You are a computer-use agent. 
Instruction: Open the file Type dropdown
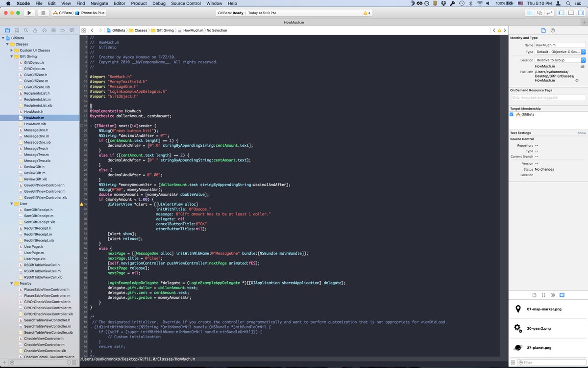tap(560, 52)
